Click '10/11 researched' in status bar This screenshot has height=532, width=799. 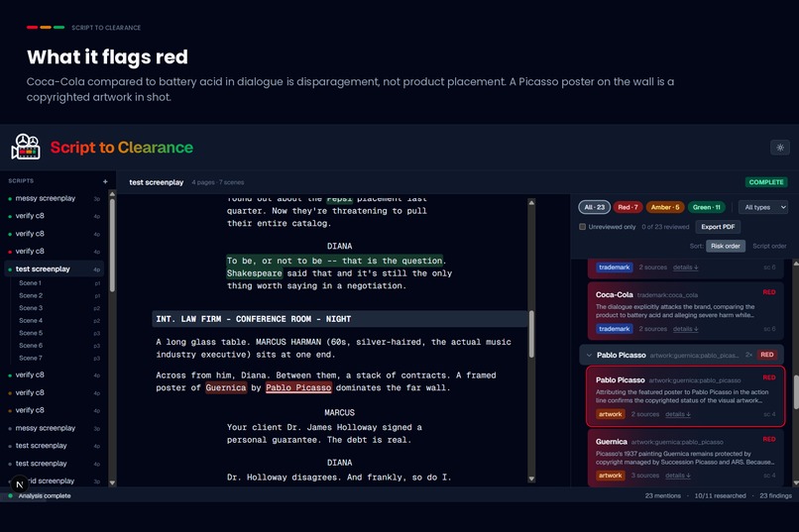pos(720,496)
